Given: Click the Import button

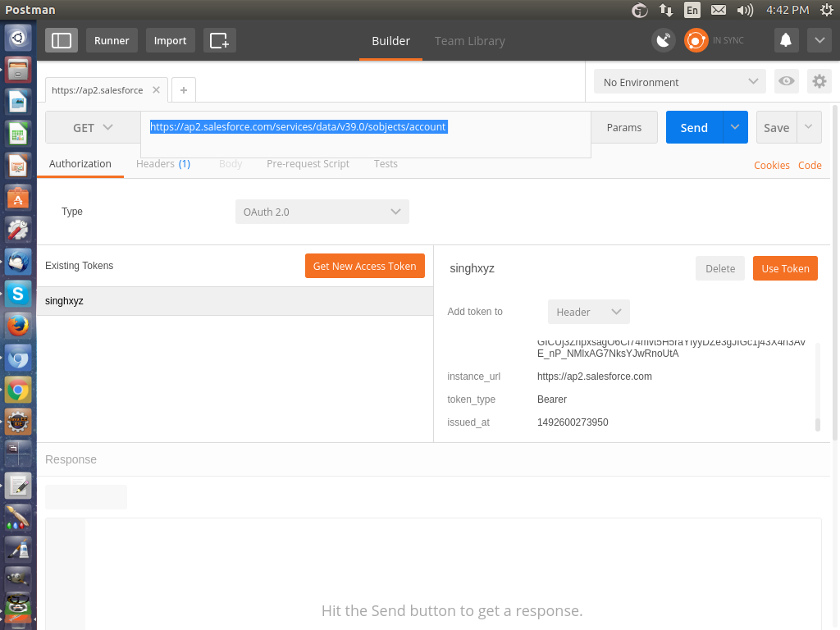Looking at the screenshot, I should coord(171,41).
